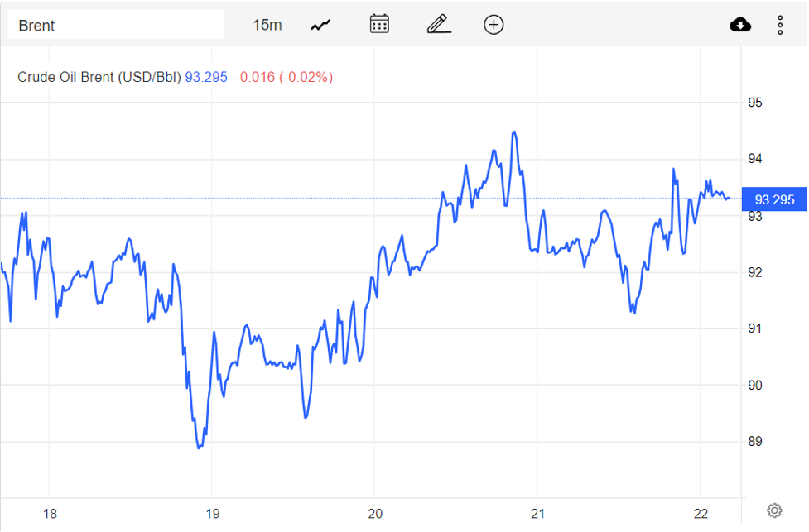
Task: Click the Brent symbol search field
Action: [x=116, y=25]
